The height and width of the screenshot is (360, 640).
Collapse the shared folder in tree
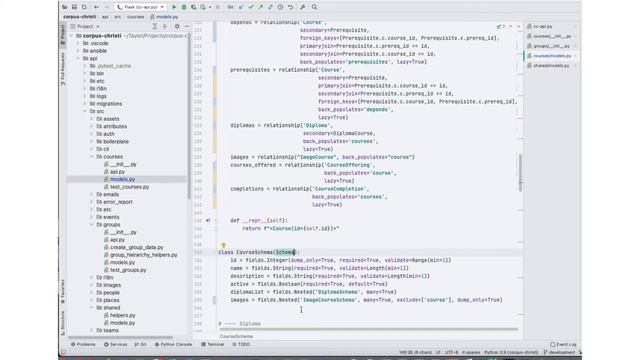point(92,308)
